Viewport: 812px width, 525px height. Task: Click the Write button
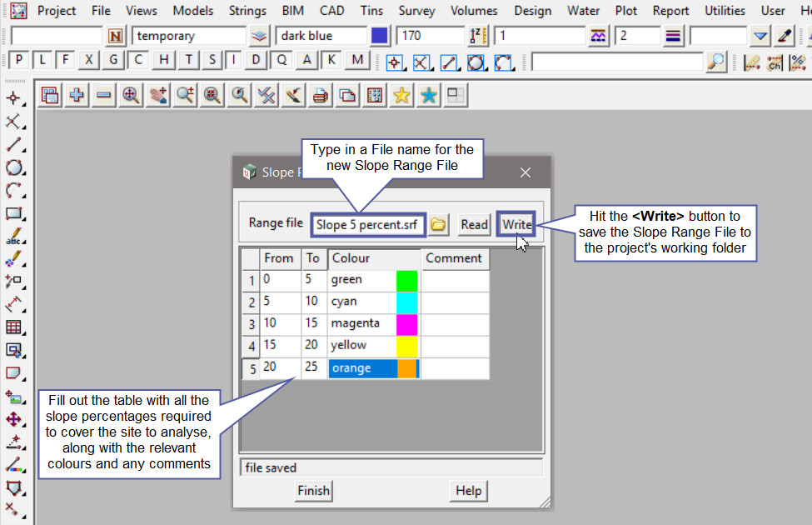(x=516, y=224)
